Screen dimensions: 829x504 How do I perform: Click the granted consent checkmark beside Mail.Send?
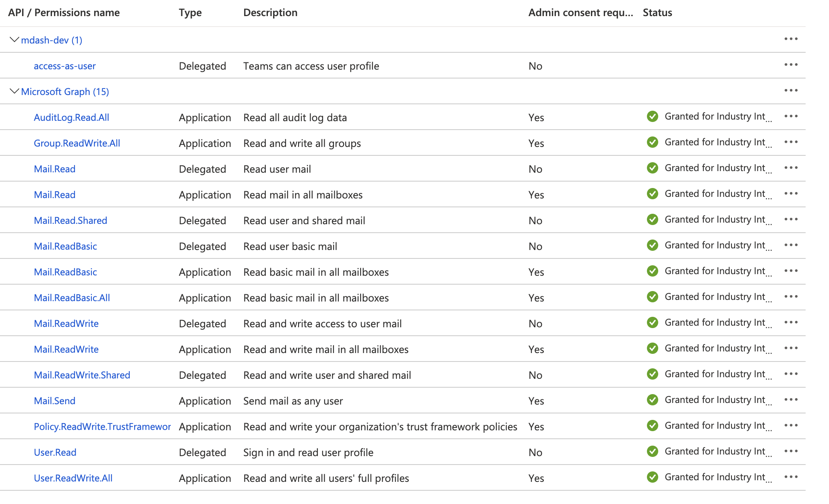tap(653, 400)
